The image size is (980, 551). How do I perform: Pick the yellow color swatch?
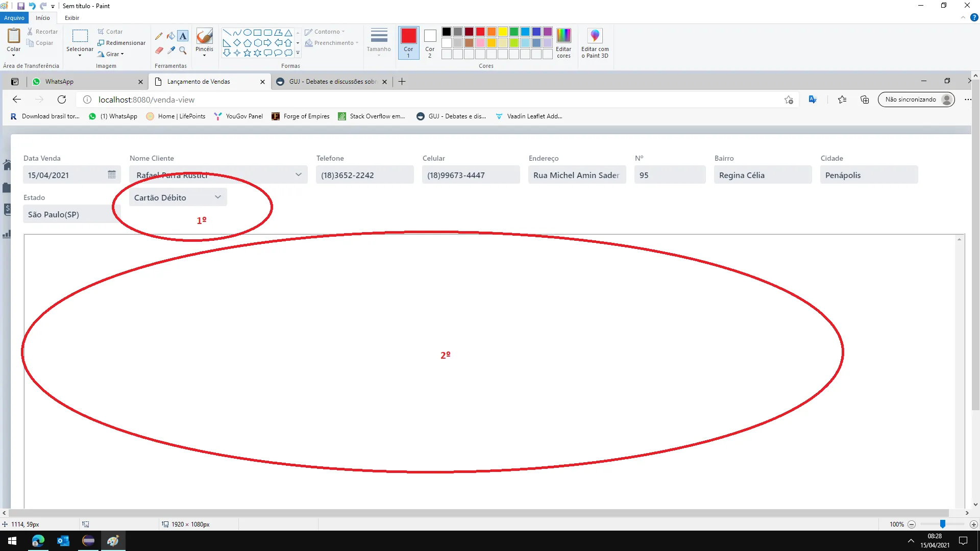(x=502, y=32)
